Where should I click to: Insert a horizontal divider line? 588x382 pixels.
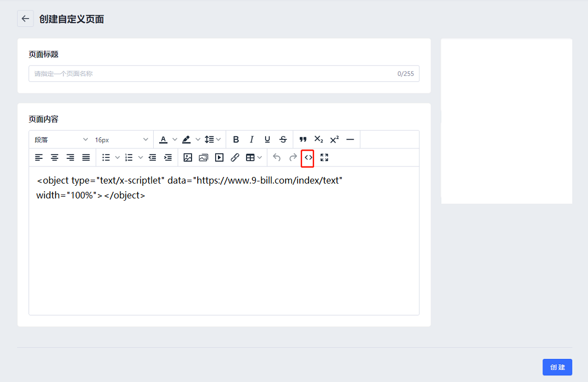pos(350,140)
